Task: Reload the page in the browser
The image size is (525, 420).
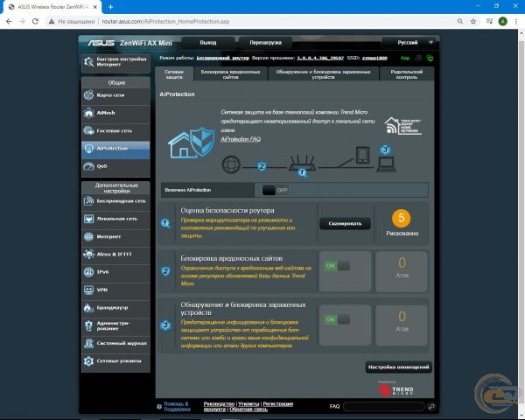Action: pos(35,21)
